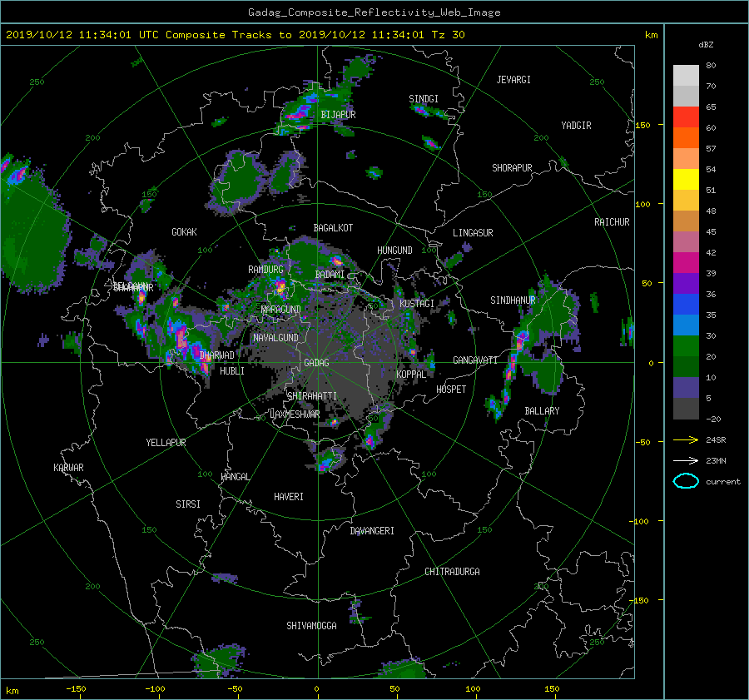Click the HAVERI city label
The image size is (749, 700).
[x=289, y=497]
